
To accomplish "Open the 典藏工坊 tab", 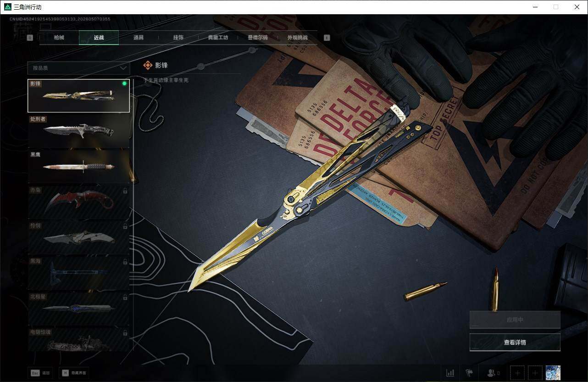I will pyautogui.click(x=218, y=38).
